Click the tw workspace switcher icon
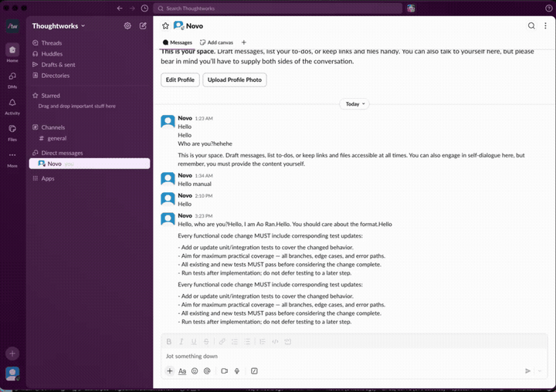Image resolution: width=556 pixels, height=392 pixels. point(12,26)
